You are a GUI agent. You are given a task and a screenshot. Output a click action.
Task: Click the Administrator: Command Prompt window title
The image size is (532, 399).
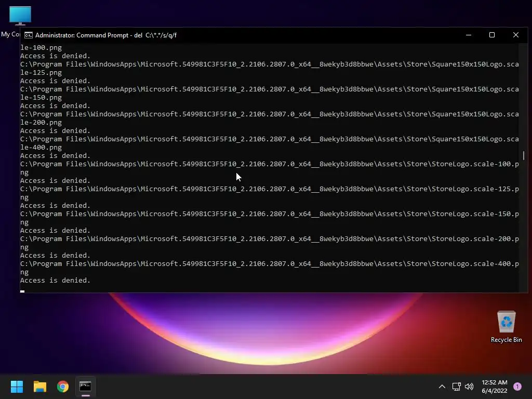pyautogui.click(x=106, y=35)
